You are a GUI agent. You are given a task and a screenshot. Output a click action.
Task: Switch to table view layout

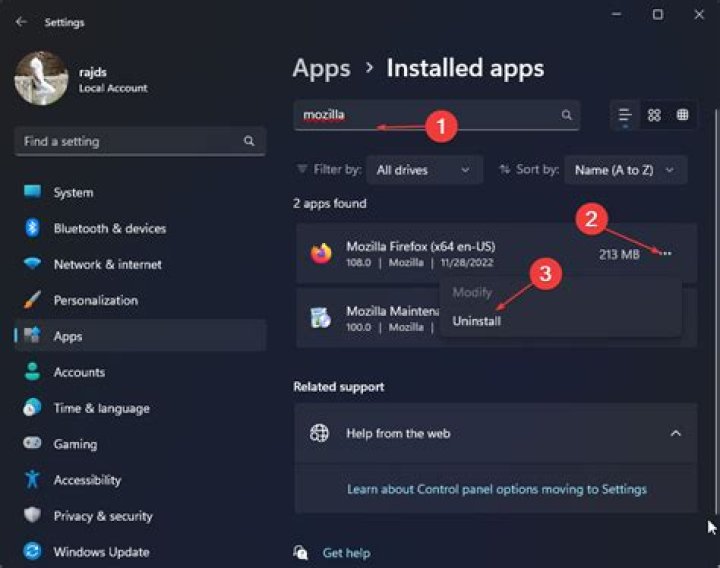682,115
